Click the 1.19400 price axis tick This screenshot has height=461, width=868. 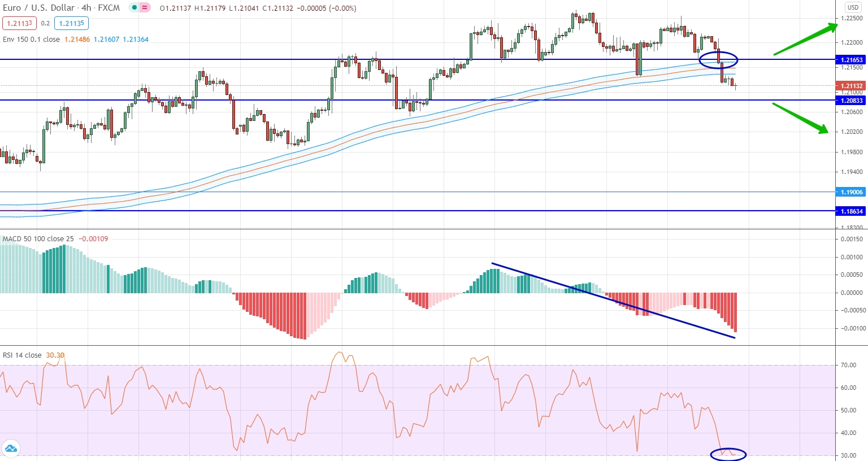coord(852,172)
